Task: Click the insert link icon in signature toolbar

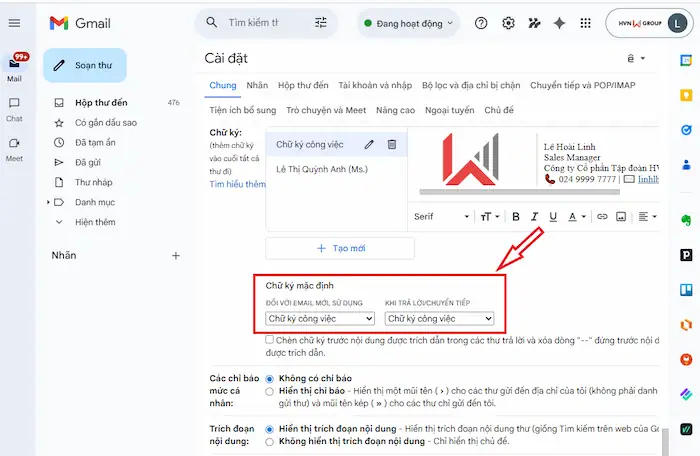Action: [x=602, y=216]
